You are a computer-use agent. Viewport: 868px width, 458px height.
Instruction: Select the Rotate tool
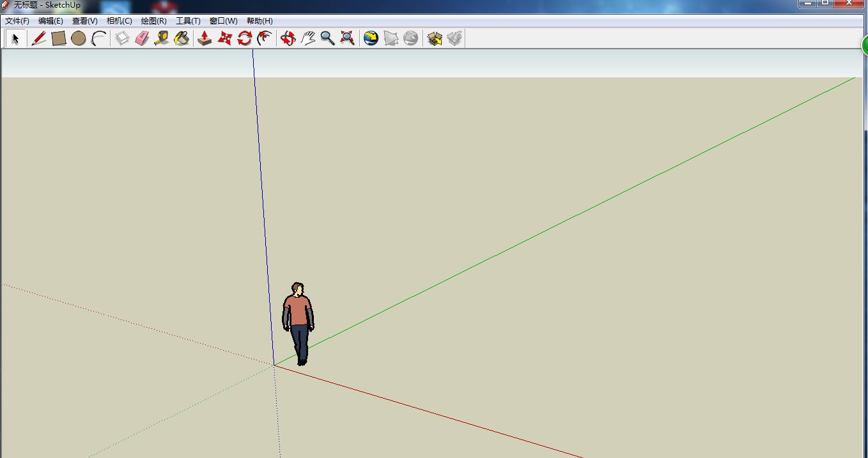(x=244, y=39)
